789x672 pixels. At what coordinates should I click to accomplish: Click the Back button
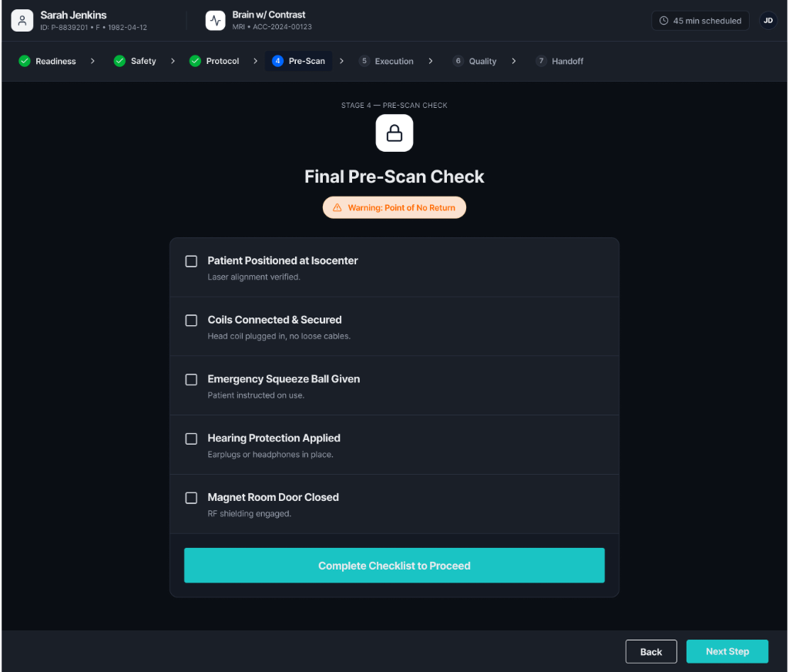(x=651, y=652)
